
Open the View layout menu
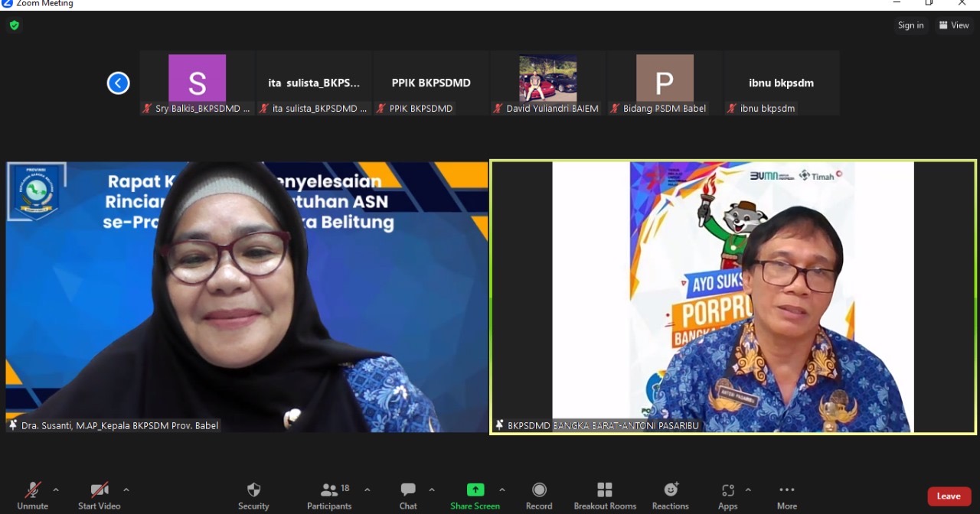(x=954, y=25)
